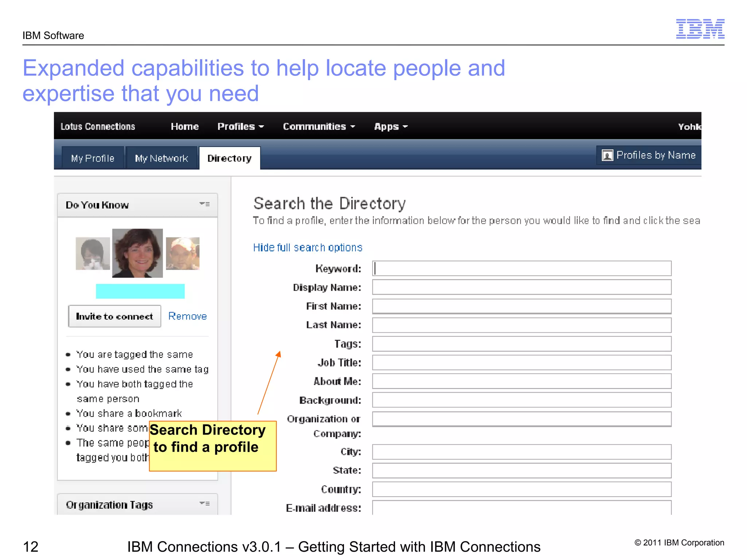Image resolution: width=747 pixels, height=560 pixels.
Task: Focus the Organization or Company field
Action: coord(522,419)
